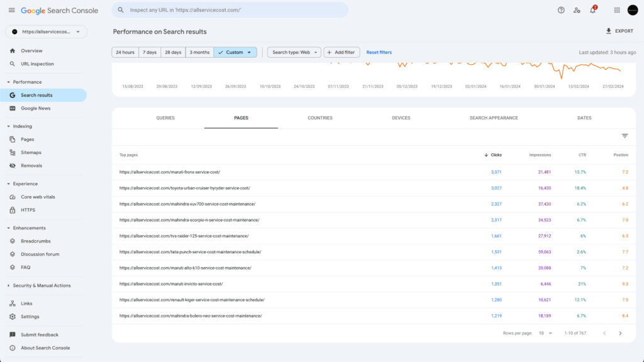Select the 7 days date range
This screenshot has height=362, width=644.
[x=150, y=53]
